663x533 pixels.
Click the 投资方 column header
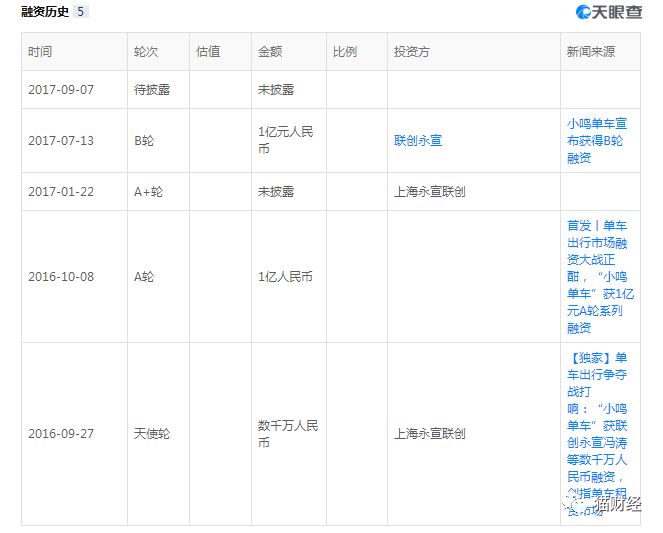pos(412,52)
